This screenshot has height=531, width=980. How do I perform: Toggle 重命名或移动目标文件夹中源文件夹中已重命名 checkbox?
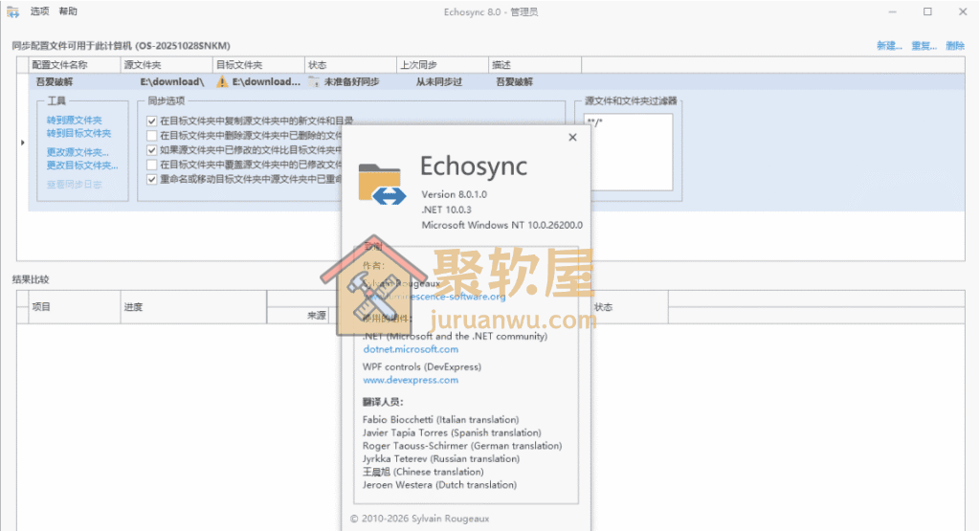(x=151, y=179)
